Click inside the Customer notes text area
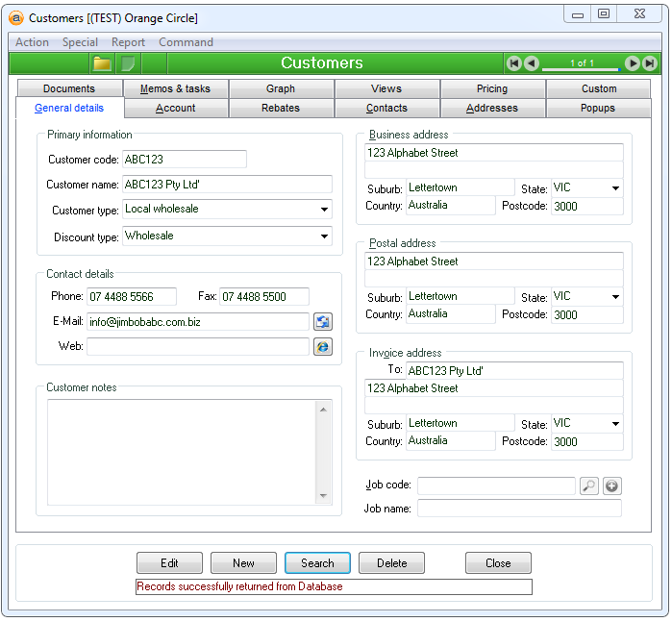672x622 pixels. [x=183, y=450]
